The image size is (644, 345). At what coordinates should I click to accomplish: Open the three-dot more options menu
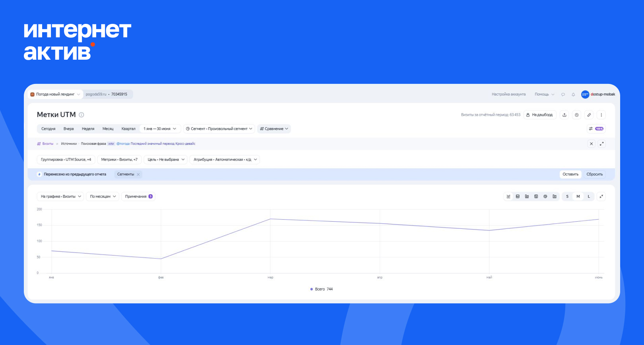pos(601,115)
